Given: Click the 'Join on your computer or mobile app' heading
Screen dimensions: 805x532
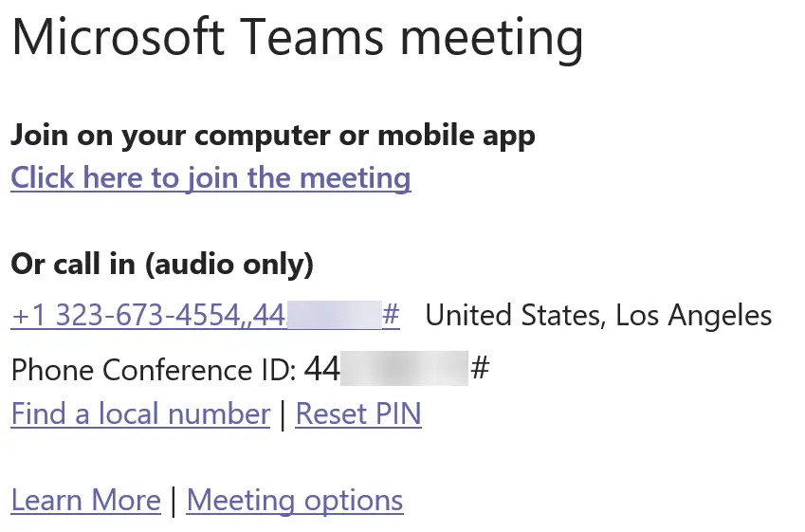Looking at the screenshot, I should [x=273, y=136].
